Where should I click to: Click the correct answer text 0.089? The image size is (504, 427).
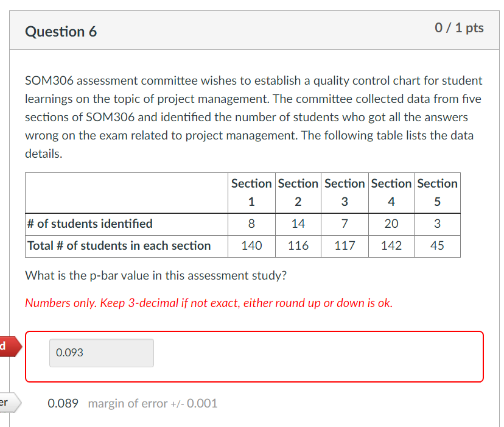[x=63, y=403]
